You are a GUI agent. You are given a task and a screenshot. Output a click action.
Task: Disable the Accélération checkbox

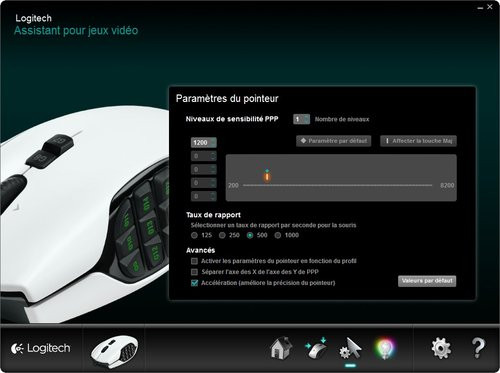[194, 283]
